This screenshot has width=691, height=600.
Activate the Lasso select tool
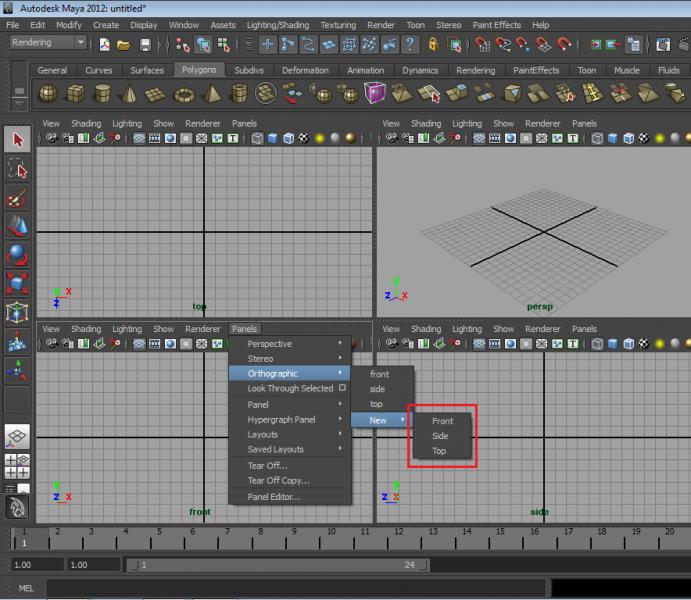click(17, 169)
